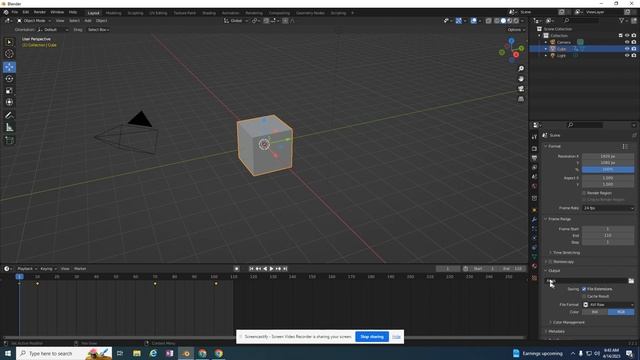Screen dimensions: 640x360
Task: Select the Add Cube tool
Action: [x=9, y=140]
